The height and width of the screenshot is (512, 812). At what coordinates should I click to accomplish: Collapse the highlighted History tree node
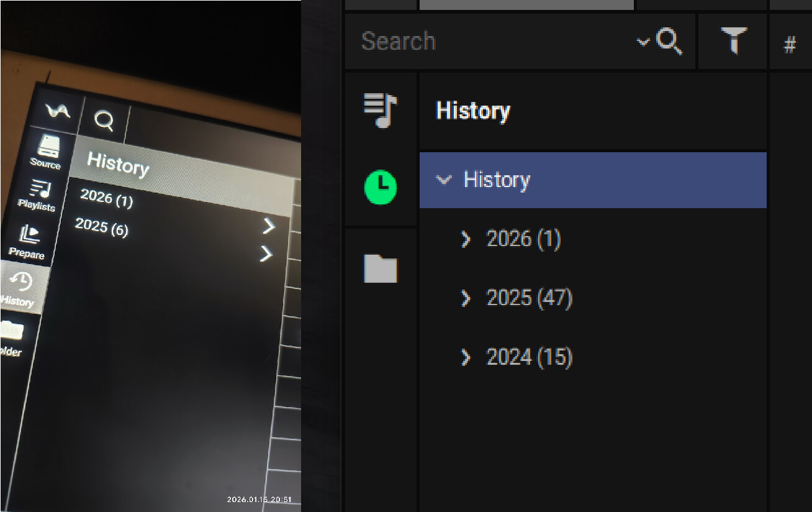pyautogui.click(x=443, y=180)
